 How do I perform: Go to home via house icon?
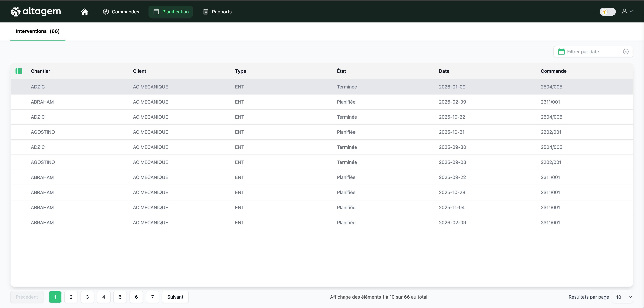tap(85, 12)
